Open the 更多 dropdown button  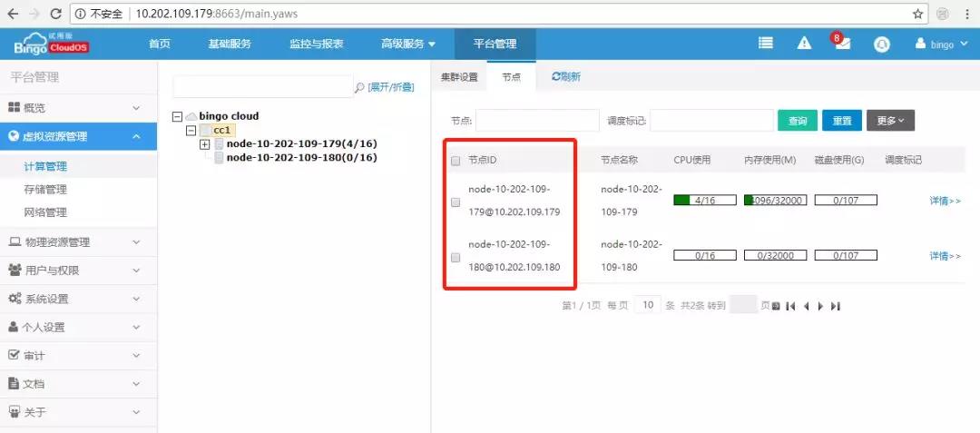coord(891,121)
